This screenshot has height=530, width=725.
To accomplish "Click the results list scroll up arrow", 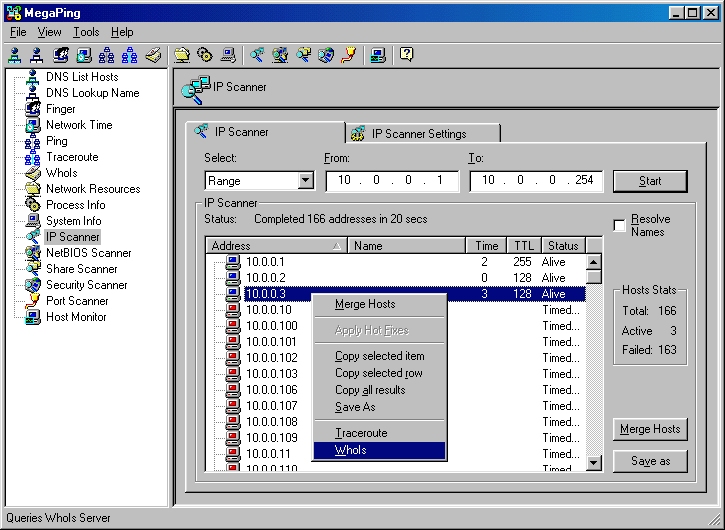I will pyautogui.click(x=594, y=262).
